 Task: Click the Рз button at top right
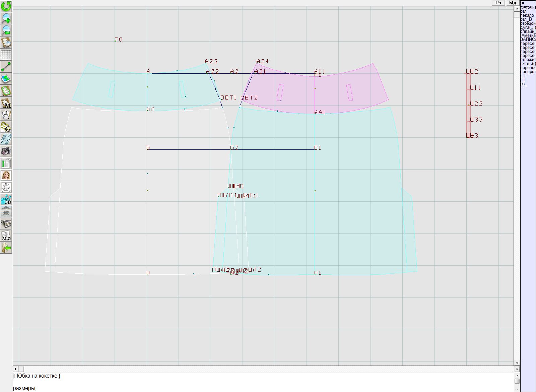click(x=498, y=3)
